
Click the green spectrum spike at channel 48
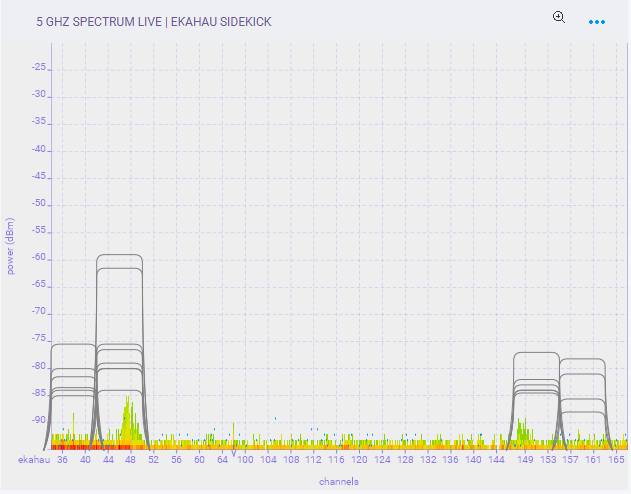point(129,418)
